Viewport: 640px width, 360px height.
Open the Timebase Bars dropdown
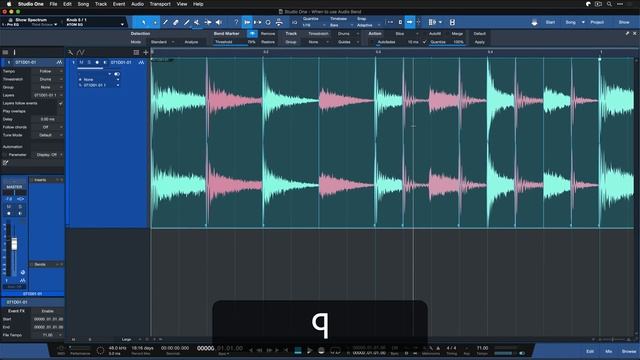[x=341, y=25]
